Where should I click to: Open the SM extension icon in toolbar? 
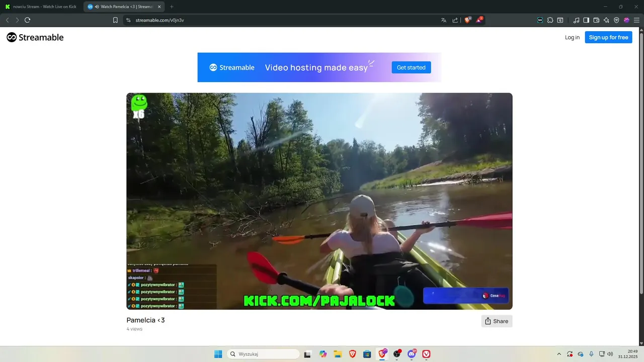pyautogui.click(x=540, y=20)
